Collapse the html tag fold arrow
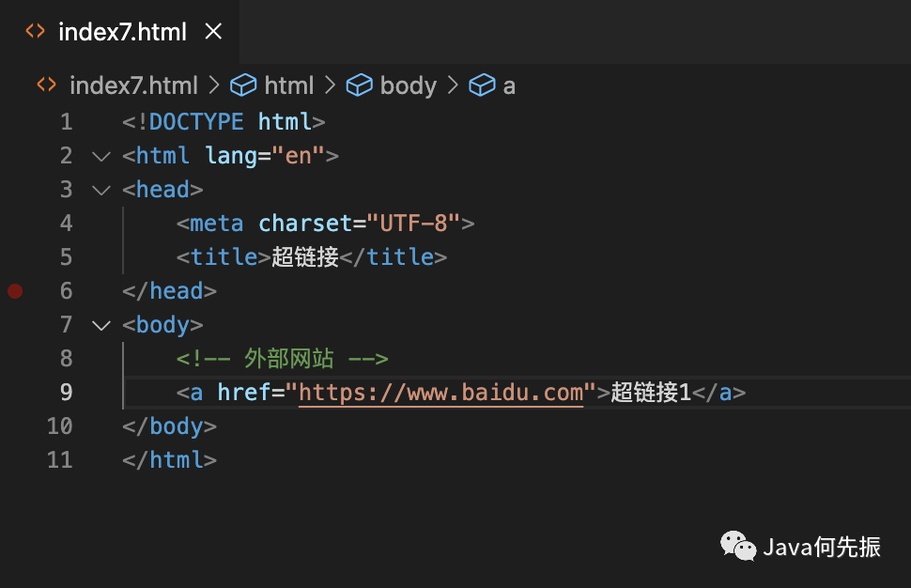911x588 pixels. pos(100,156)
